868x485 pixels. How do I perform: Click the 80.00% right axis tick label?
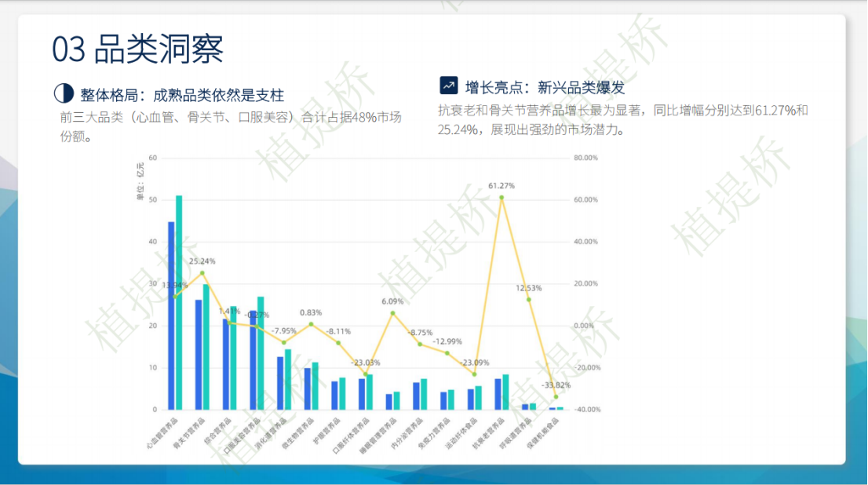585,158
